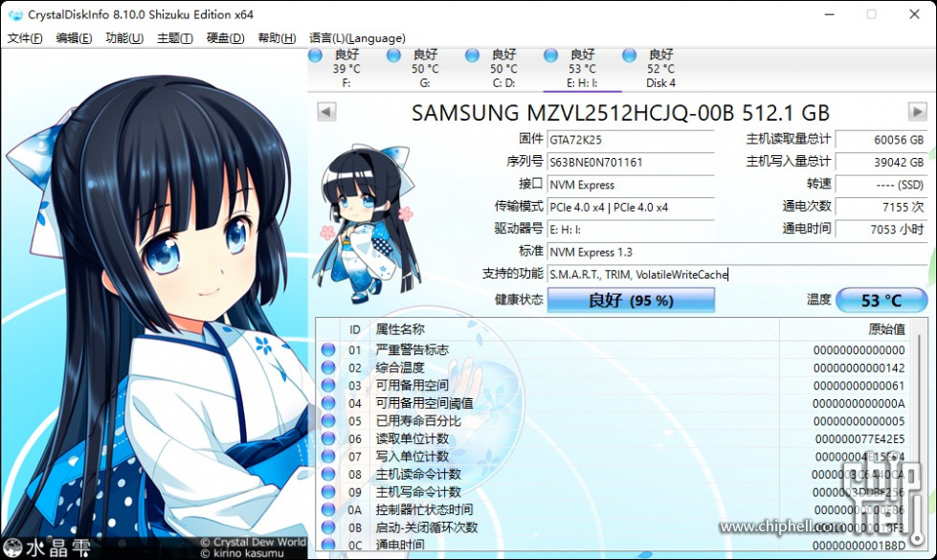
Task: Click the SAMSUNG MZVL2512HCJQ-00B model title
Action: pos(620,112)
